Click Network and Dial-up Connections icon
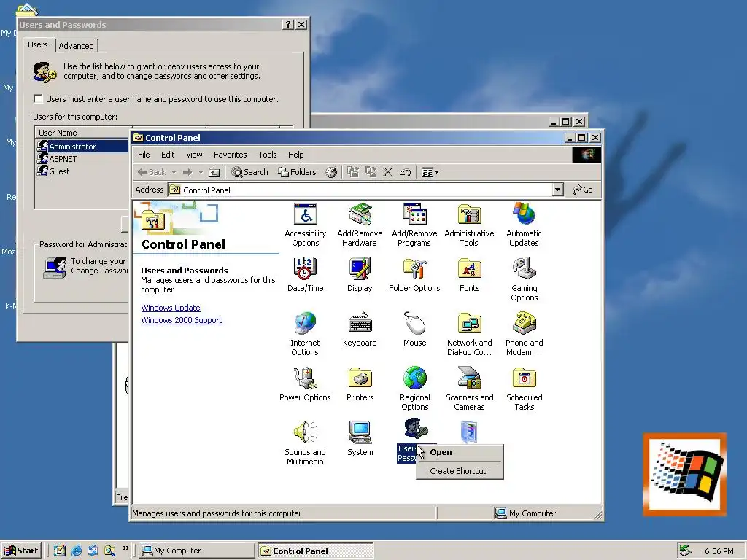The image size is (747, 560). pos(469,334)
